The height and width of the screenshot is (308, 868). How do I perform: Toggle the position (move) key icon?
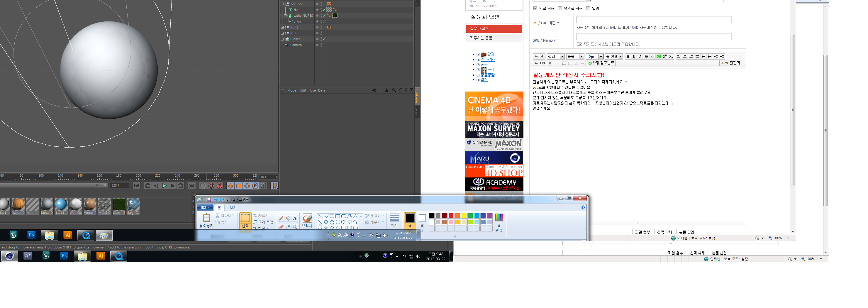[230, 186]
